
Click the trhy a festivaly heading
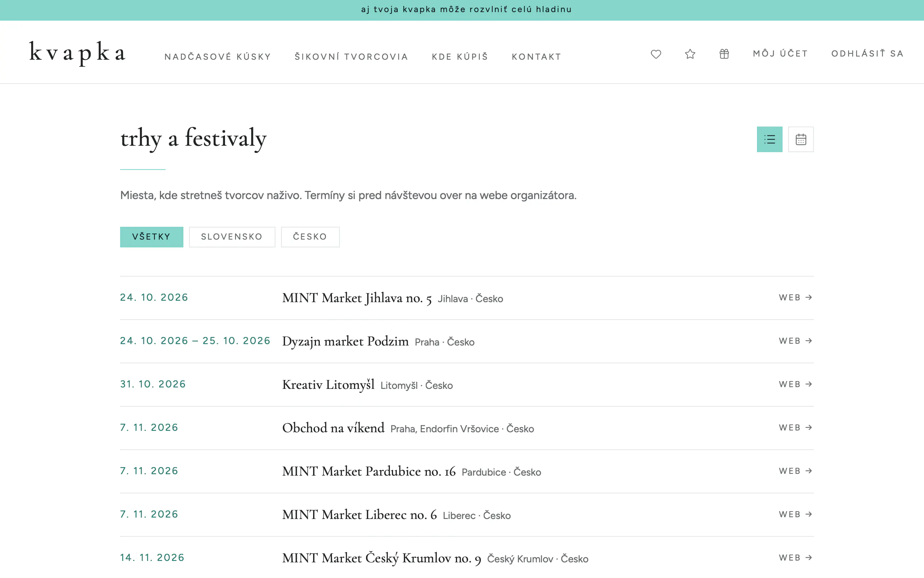pyautogui.click(x=193, y=138)
